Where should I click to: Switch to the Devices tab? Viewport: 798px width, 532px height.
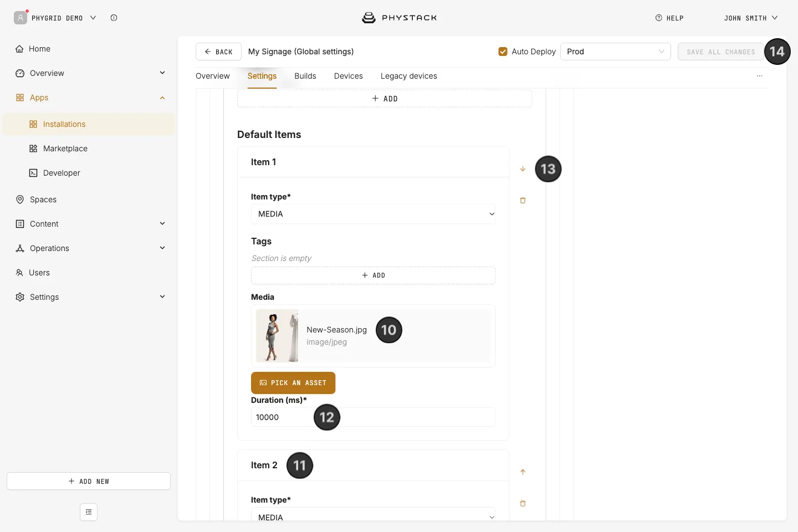coord(349,76)
